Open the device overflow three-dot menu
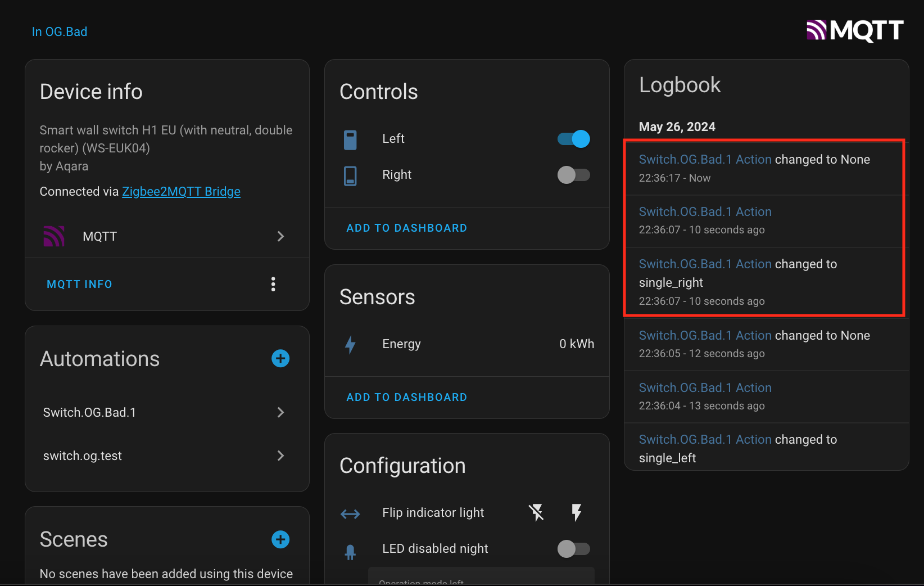The image size is (924, 586). click(273, 284)
